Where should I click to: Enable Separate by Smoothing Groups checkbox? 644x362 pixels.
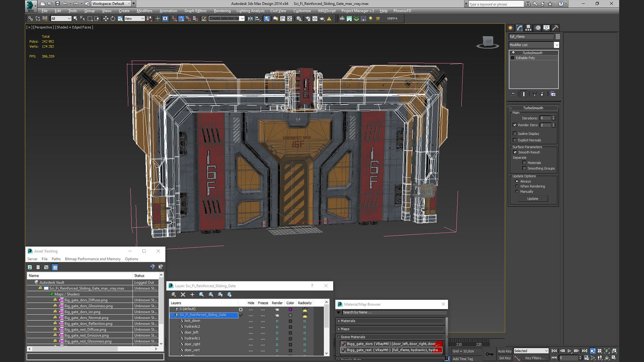click(524, 168)
